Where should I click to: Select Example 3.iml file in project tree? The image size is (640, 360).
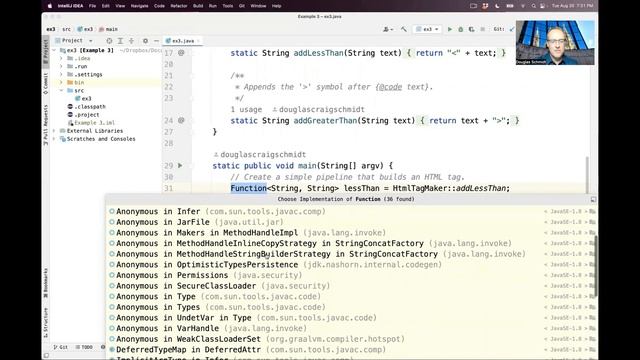click(91, 123)
